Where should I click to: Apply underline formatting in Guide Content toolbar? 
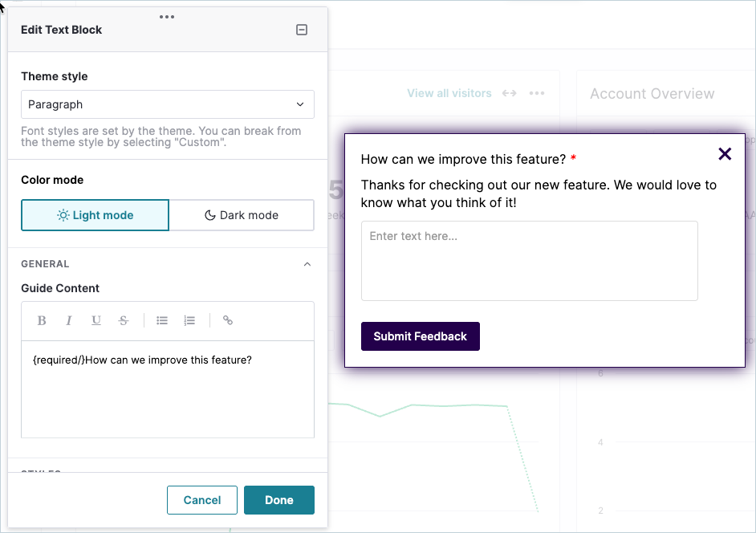tap(96, 321)
